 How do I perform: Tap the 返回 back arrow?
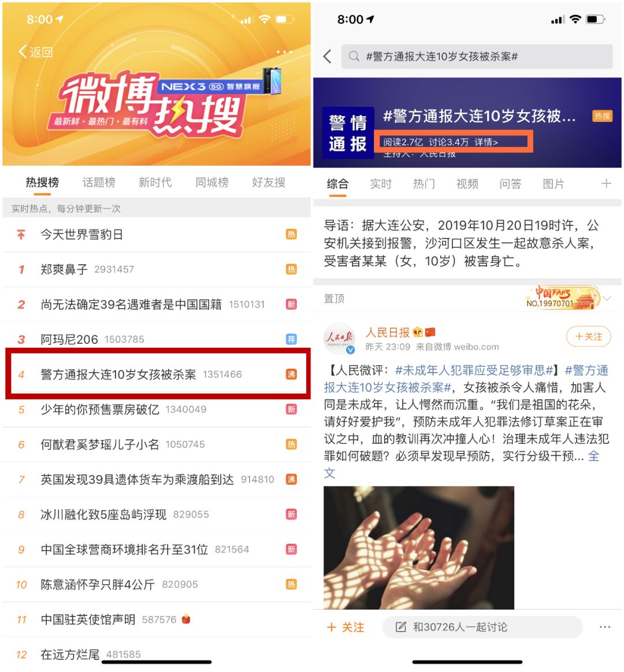(x=23, y=52)
